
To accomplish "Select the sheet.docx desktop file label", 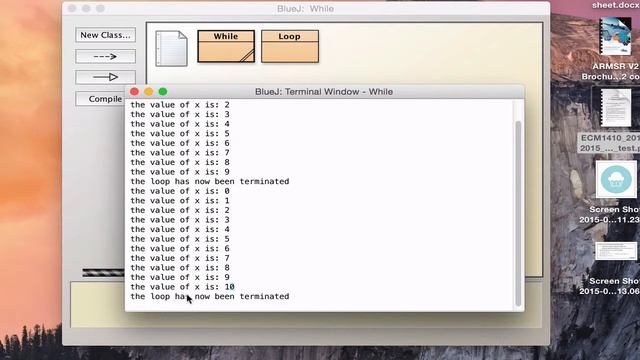I will 616,5.
